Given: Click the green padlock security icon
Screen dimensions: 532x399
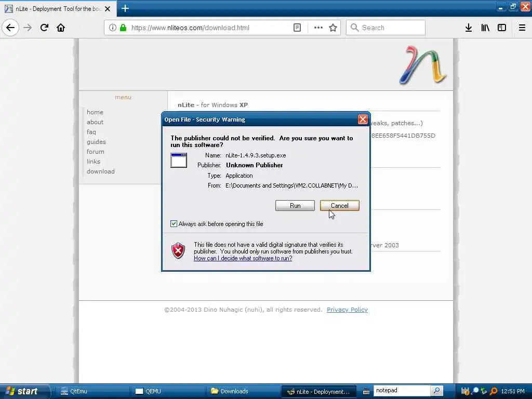Looking at the screenshot, I should tap(123, 28).
